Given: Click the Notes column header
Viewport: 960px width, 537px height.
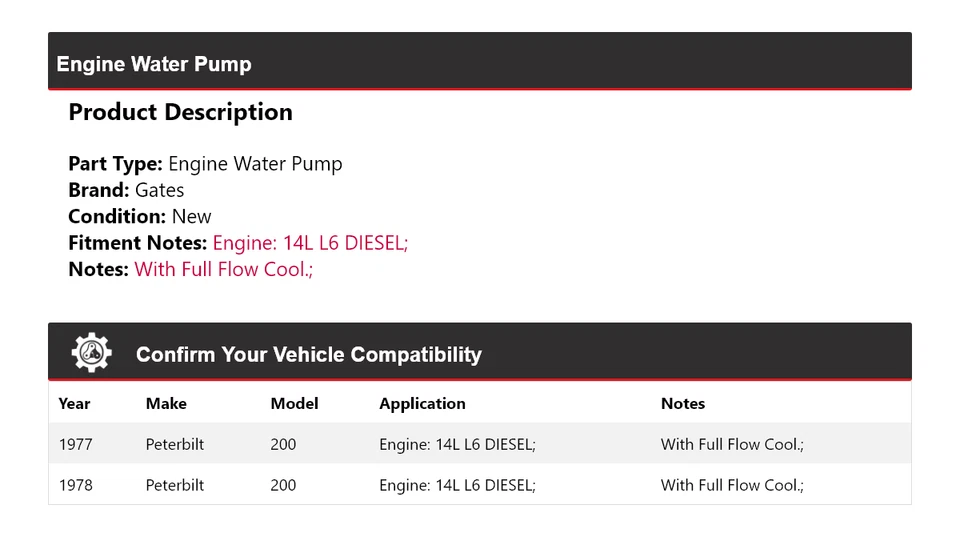Looking at the screenshot, I should [x=683, y=404].
